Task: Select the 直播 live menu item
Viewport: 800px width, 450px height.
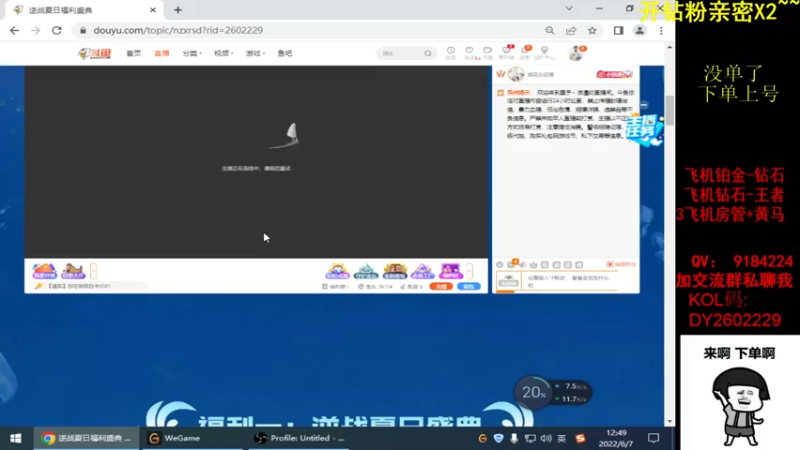Action: 162,53
